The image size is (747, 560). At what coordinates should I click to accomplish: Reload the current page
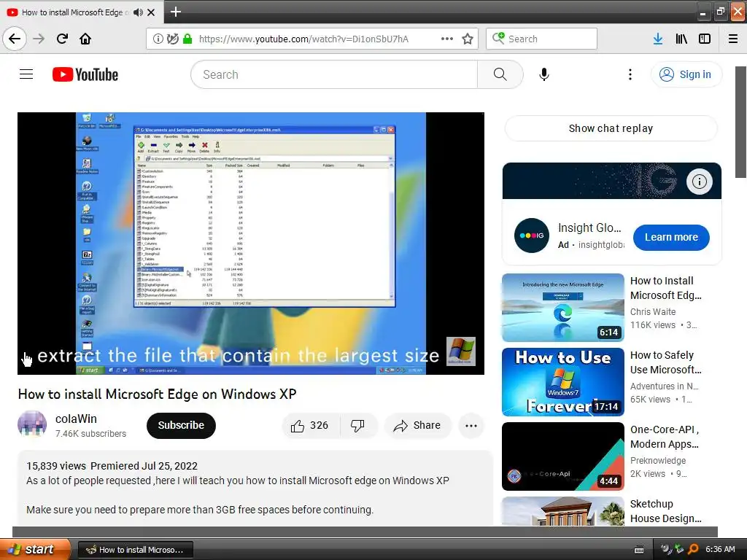[x=62, y=39]
